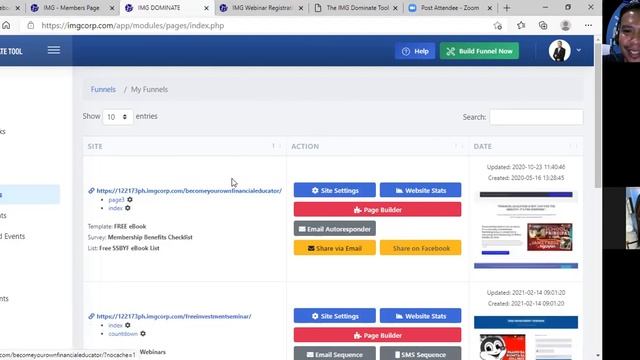Open the countdown page link
The height and width of the screenshot is (360, 640).
(123, 334)
